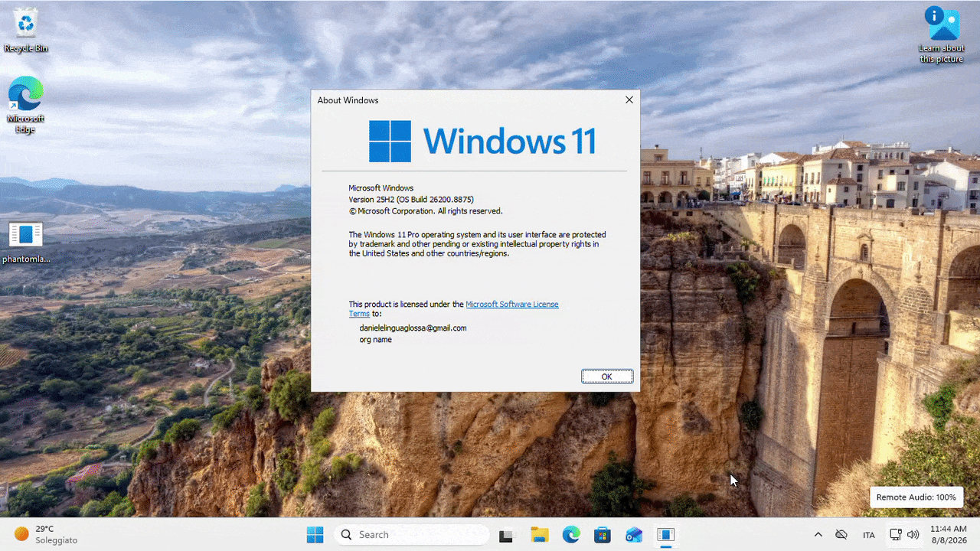Open Microsoft Store from the taskbar

[603, 535]
